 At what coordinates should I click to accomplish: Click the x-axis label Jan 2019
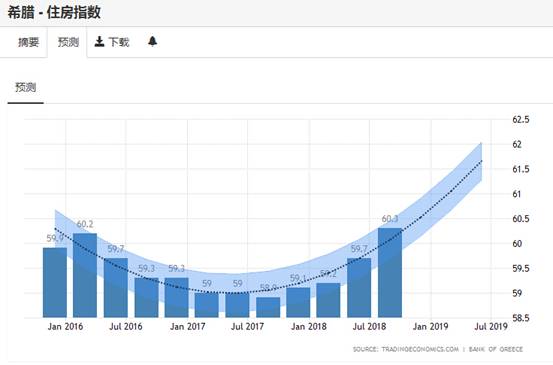[430, 327]
